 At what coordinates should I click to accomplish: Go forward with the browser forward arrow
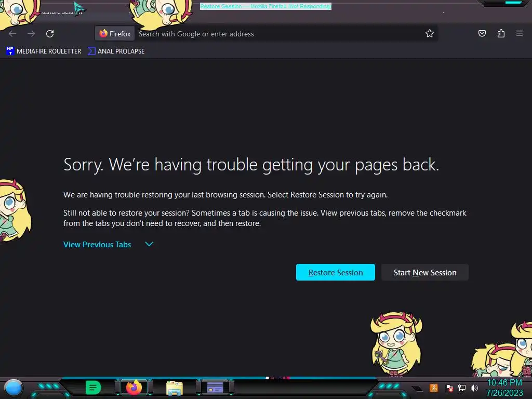click(31, 34)
